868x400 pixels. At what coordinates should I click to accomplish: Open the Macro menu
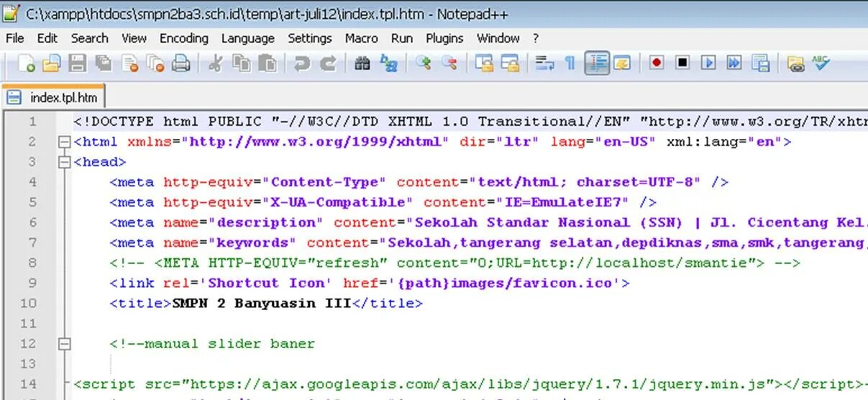pos(361,38)
